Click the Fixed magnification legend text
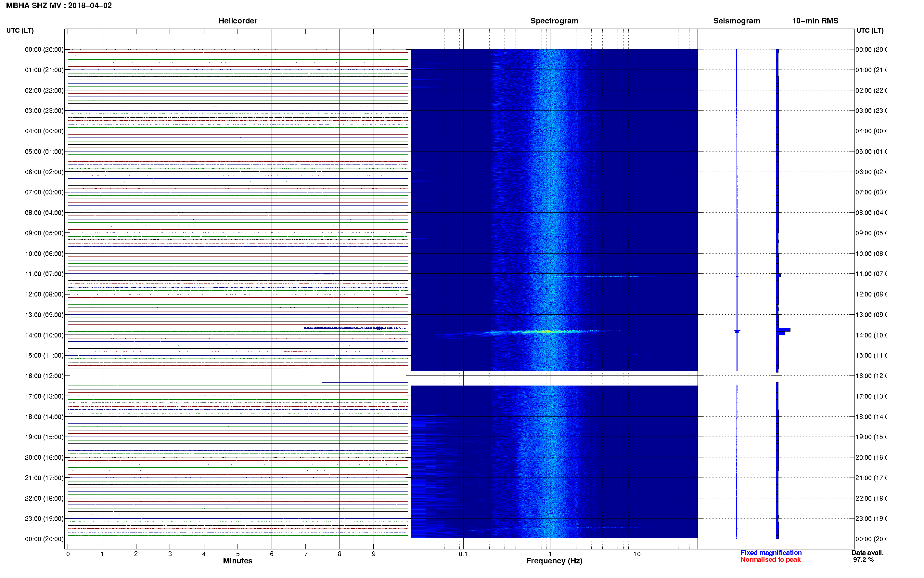Image resolution: width=924 pixels, height=578 pixels. pos(771,553)
